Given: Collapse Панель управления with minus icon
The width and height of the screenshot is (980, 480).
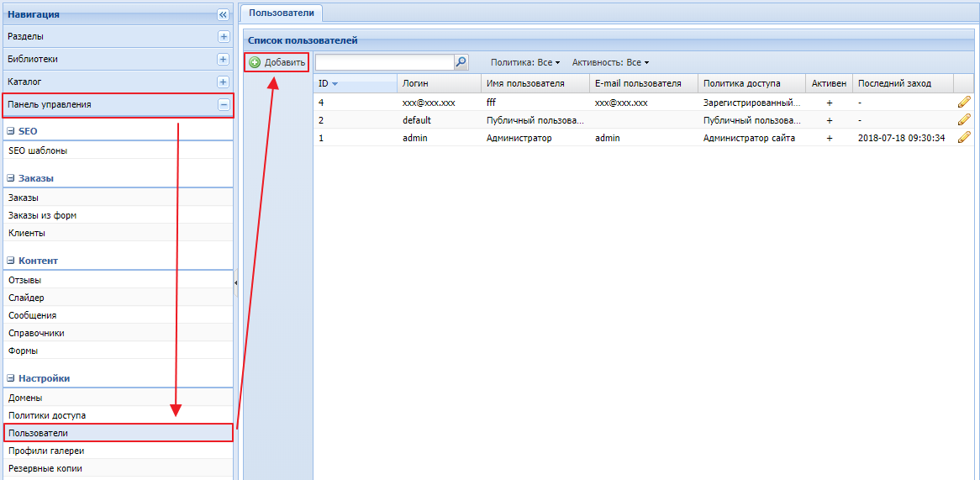Looking at the screenshot, I should coord(223,105).
